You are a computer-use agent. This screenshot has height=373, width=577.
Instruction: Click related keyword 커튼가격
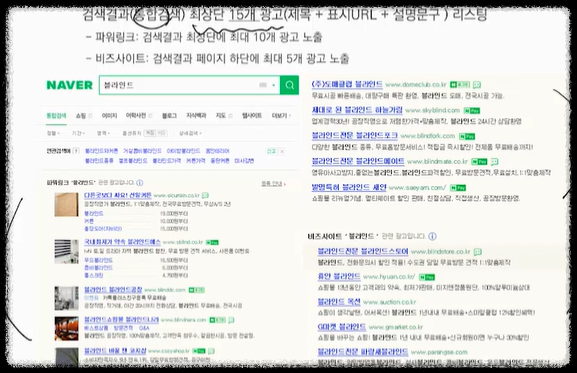pos(195,161)
